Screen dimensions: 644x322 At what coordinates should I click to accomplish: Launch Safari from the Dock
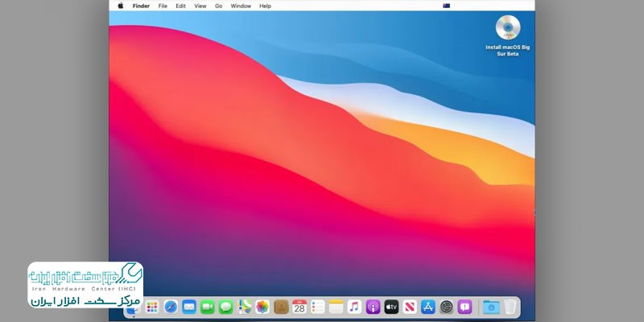171,307
